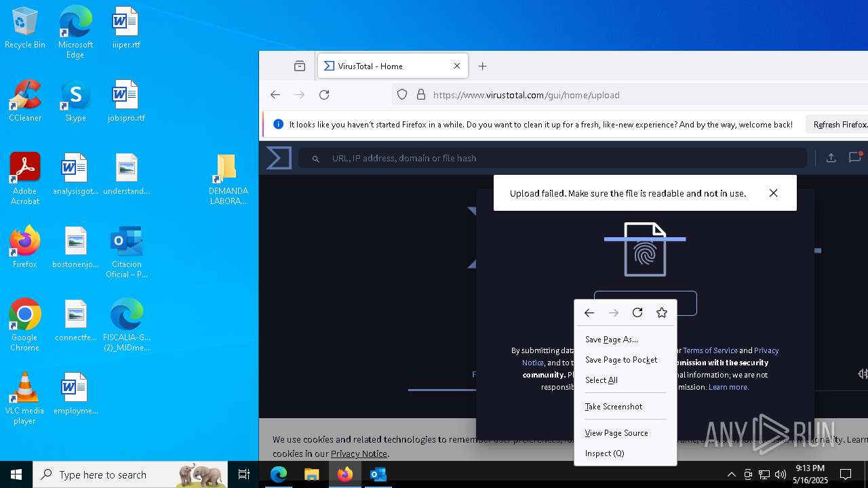Click the taskbar search box

[x=130, y=474]
